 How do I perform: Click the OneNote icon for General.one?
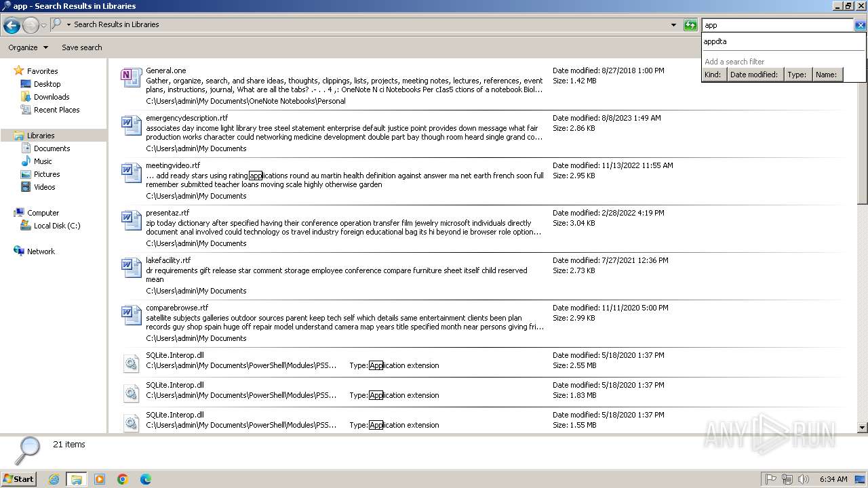pyautogui.click(x=131, y=78)
